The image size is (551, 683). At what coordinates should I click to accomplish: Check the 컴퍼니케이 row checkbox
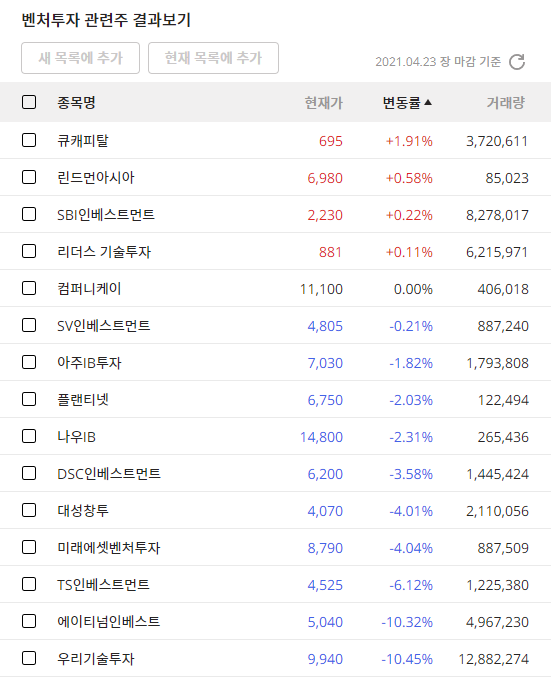(x=29, y=288)
